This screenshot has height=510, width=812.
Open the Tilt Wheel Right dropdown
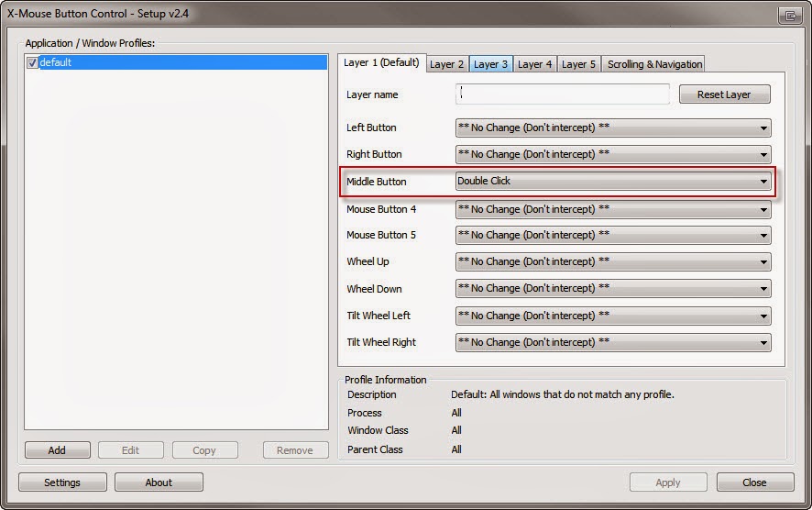(613, 342)
